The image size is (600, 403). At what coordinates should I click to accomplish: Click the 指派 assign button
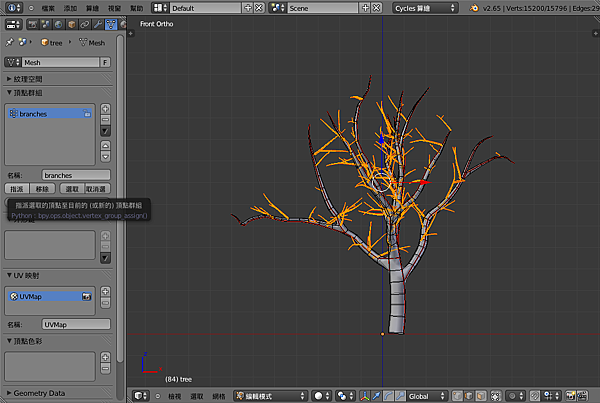pos(17,189)
